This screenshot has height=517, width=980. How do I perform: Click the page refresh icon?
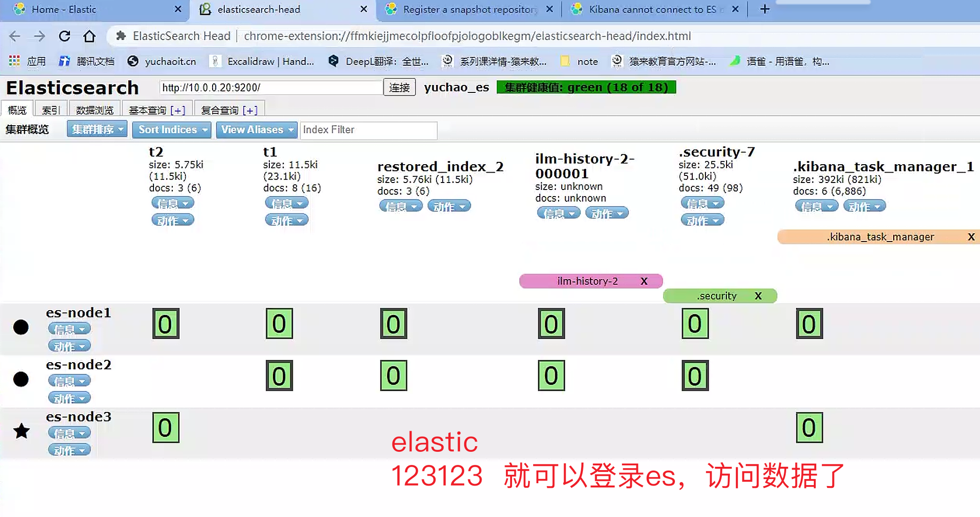click(x=64, y=36)
